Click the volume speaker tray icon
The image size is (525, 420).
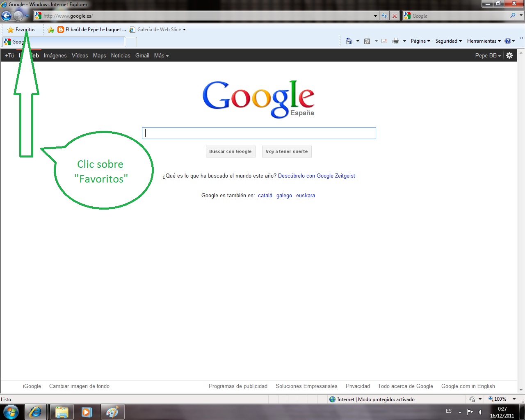tap(480, 412)
